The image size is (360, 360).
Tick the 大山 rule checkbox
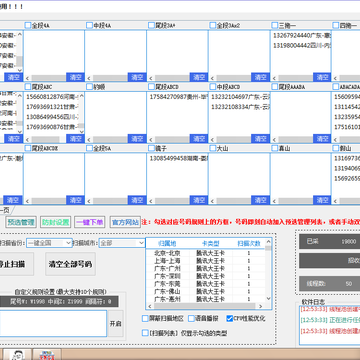[213, 148]
